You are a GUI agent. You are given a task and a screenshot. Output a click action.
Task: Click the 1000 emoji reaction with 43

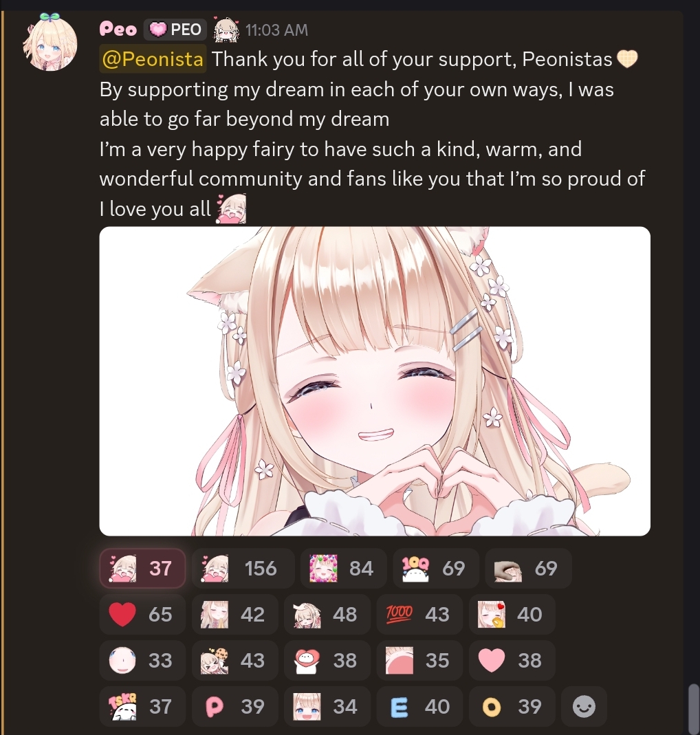tap(419, 614)
